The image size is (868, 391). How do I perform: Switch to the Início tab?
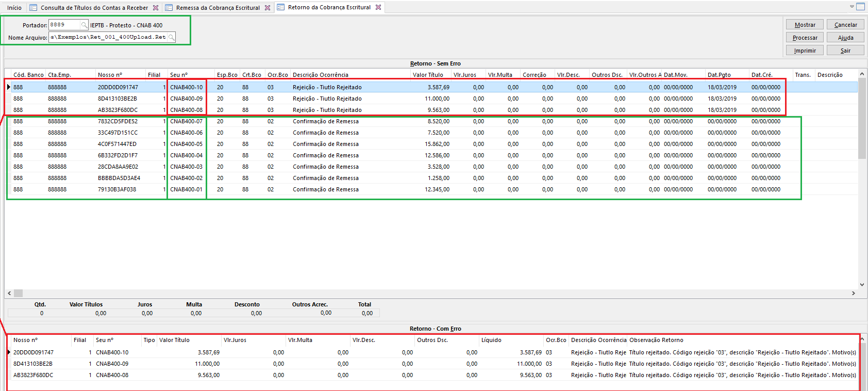14,8
